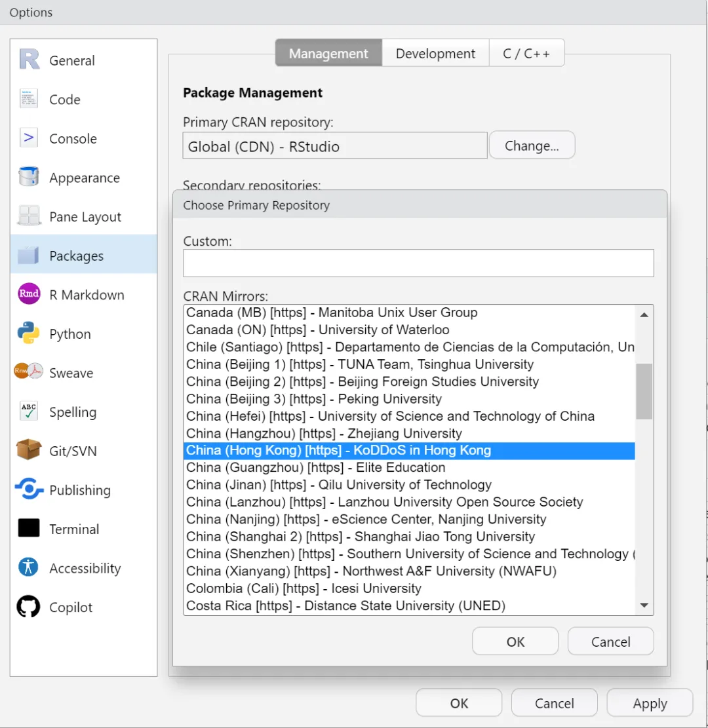The image size is (708, 728).
Task: Cancel the Choose Primary Repository dialog
Action: click(x=610, y=642)
